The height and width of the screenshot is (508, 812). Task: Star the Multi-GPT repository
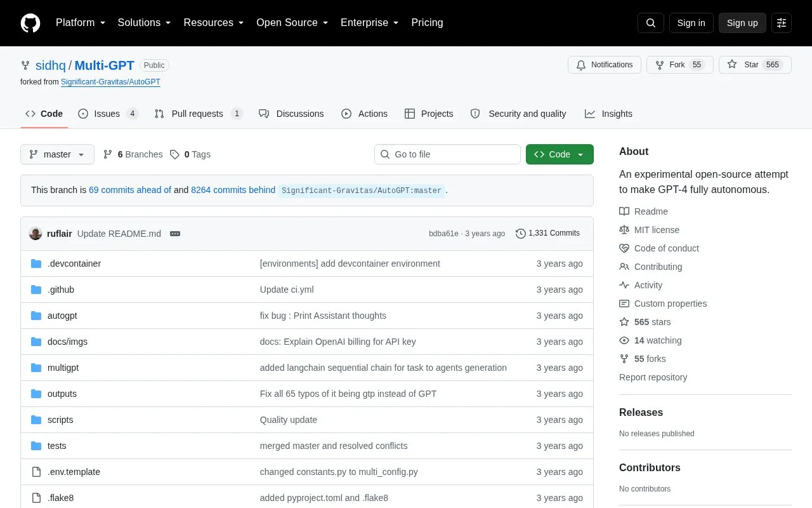[x=755, y=65]
